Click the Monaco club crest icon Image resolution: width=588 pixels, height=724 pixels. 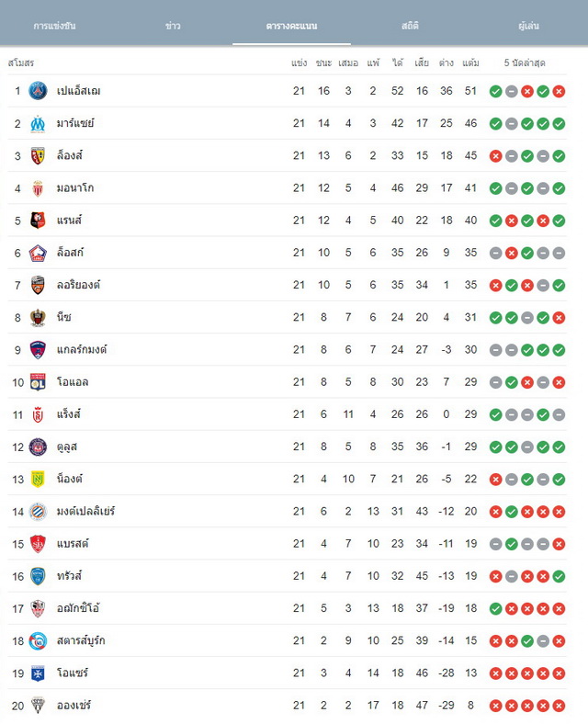coord(38,188)
